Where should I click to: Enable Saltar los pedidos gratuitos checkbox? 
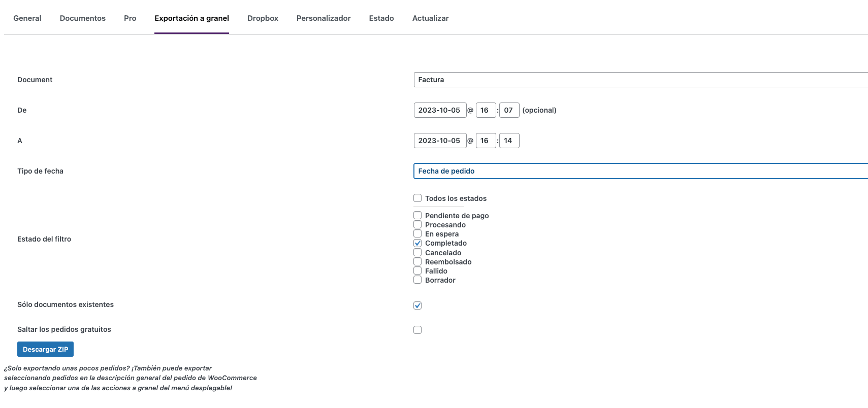[417, 330]
